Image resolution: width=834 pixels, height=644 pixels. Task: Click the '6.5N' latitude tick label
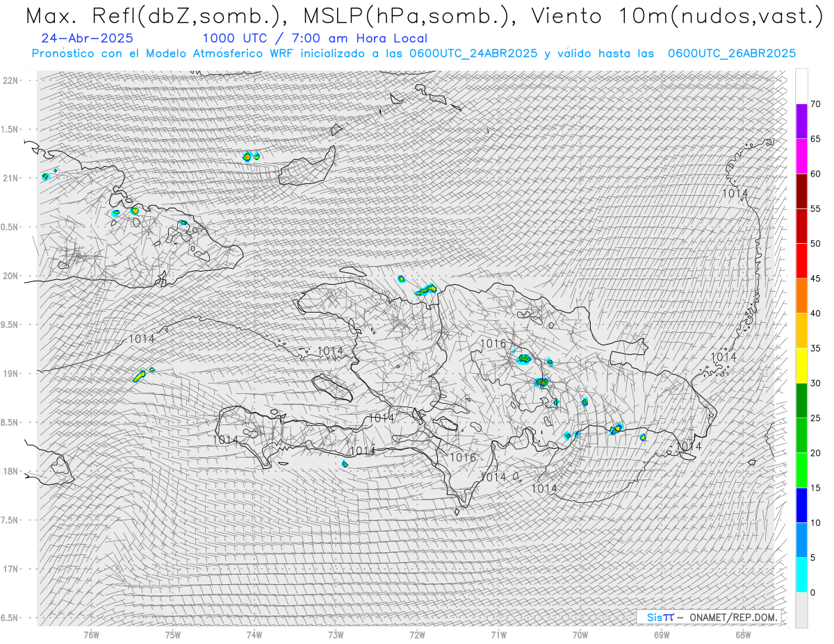10,618
